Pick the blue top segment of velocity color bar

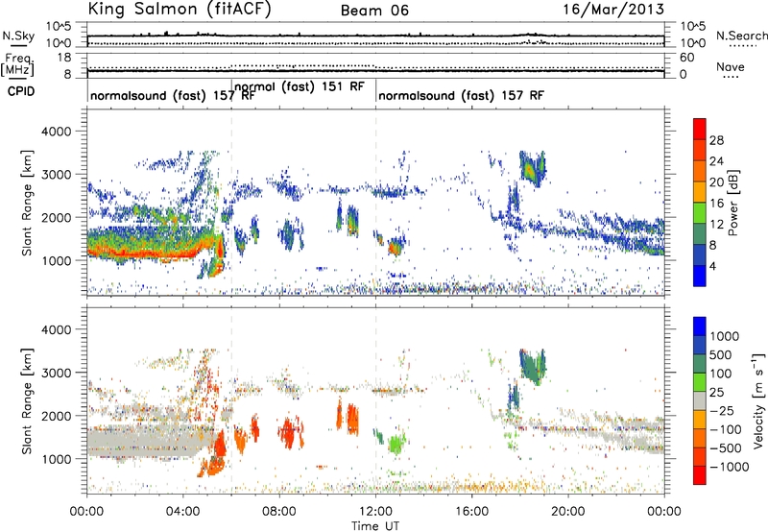pos(700,326)
